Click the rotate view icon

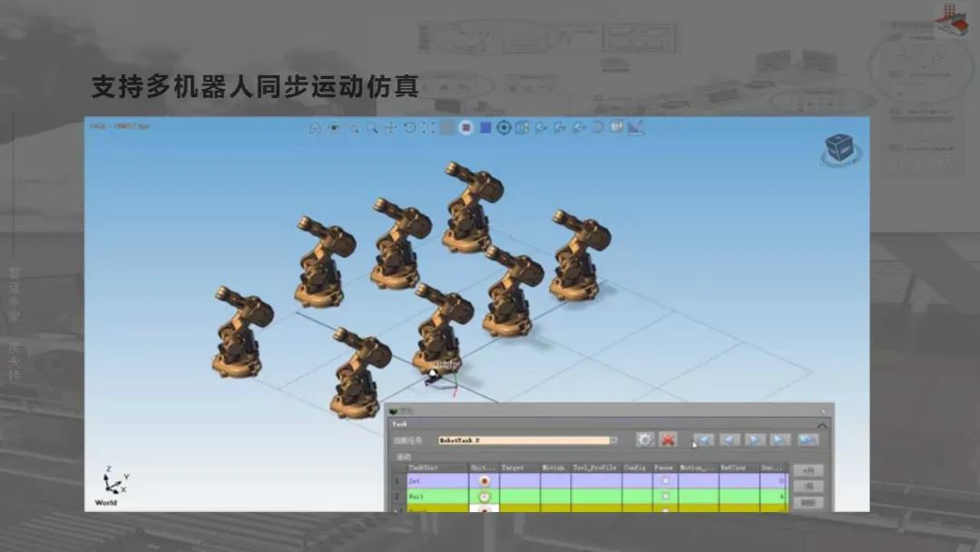point(409,128)
